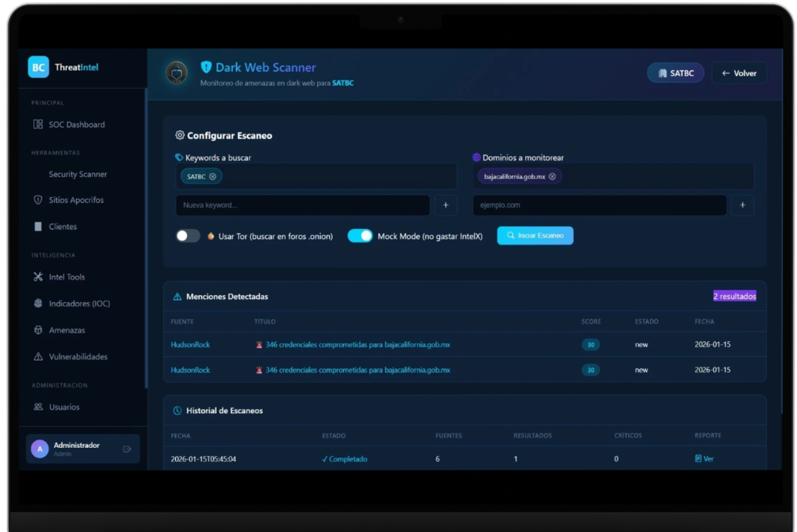The image size is (797, 532).
Task: Add domain with the plus button
Action: tap(743, 205)
